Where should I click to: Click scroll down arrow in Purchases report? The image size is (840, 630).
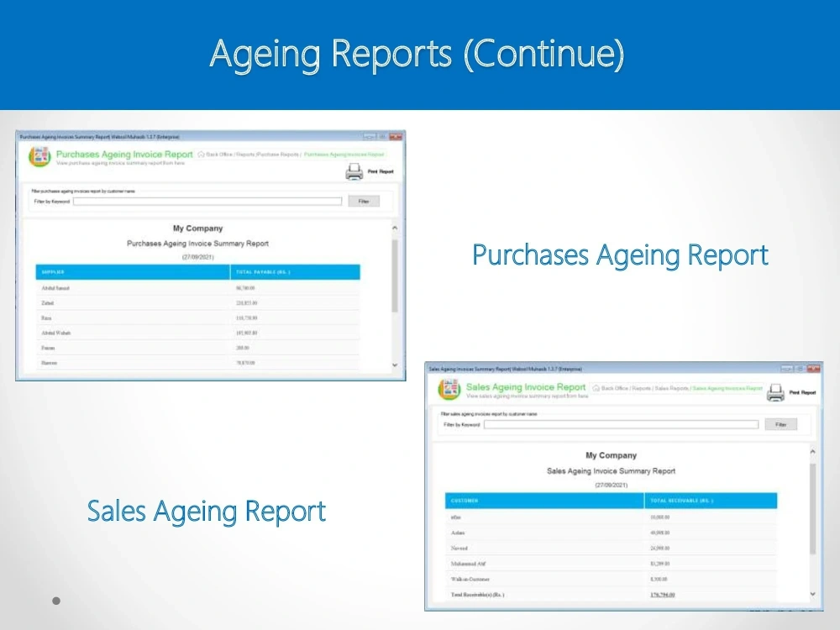[x=395, y=365]
